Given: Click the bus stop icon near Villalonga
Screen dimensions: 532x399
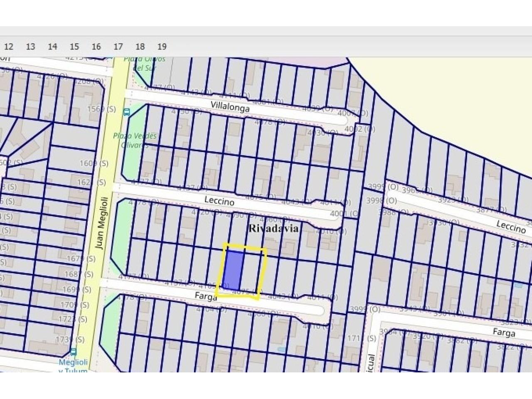Looking at the screenshot, I should (x=126, y=112).
